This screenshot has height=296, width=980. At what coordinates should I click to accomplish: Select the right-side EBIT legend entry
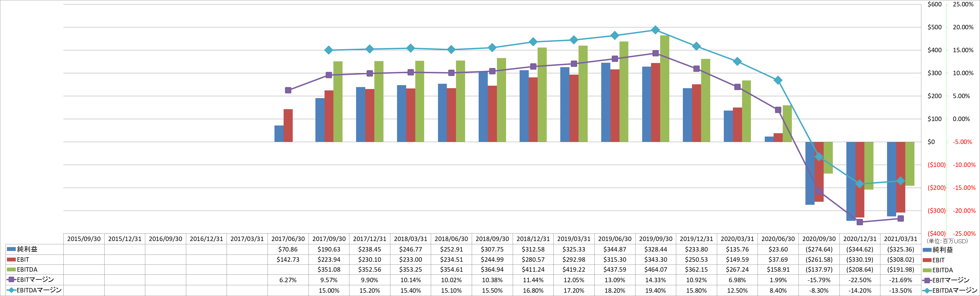click(934, 260)
